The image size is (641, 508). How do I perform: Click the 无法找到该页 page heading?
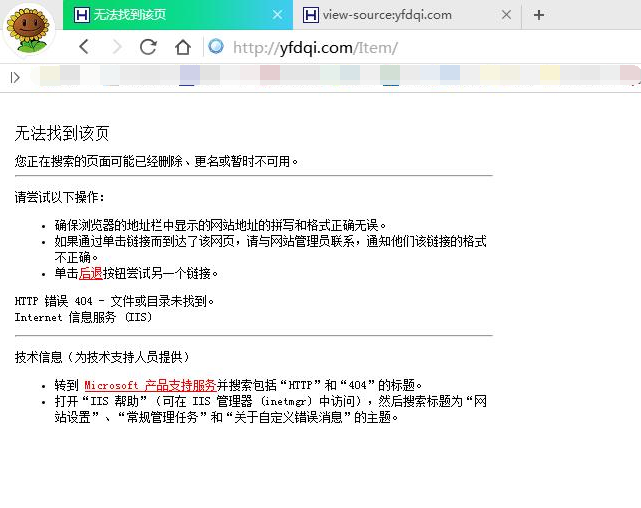coord(62,133)
